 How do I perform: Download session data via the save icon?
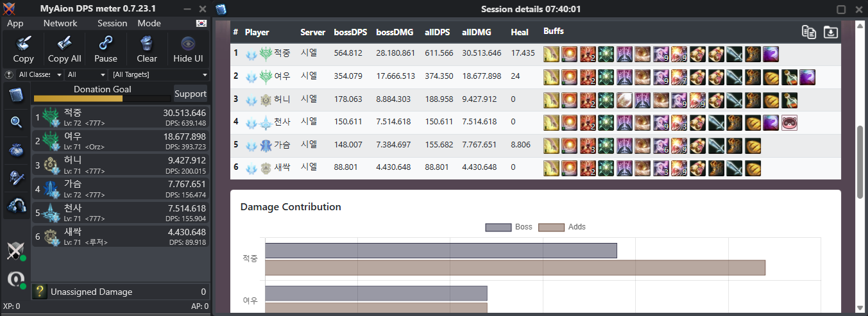pyautogui.click(x=831, y=32)
